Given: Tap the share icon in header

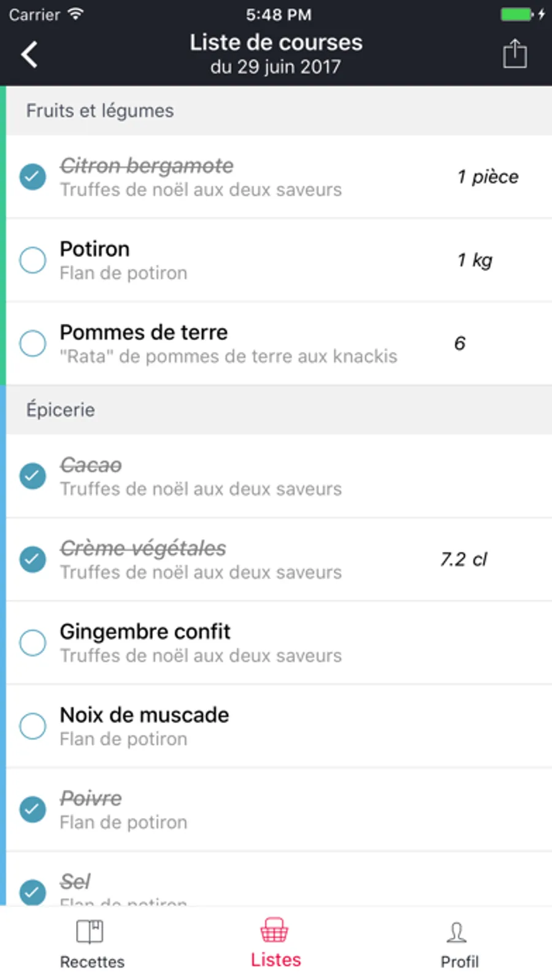Looking at the screenshot, I should pyautogui.click(x=515, y=53).
